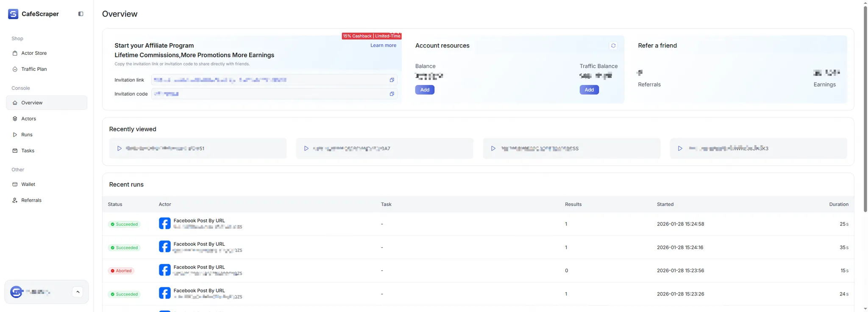This screenshot has height=312, width=868.
Task: Refresh account resources
Action: [x=613, y=45]
